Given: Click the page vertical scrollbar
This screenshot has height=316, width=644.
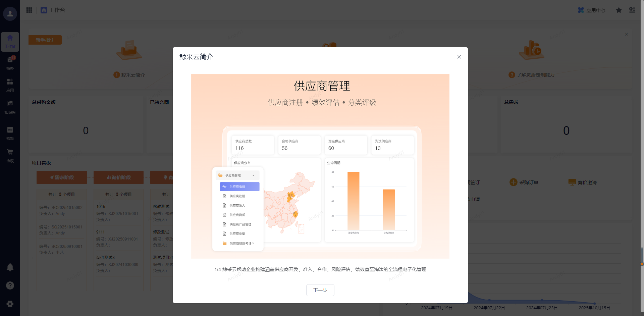Looking at the screenshot, I should [x=642, y=256].
